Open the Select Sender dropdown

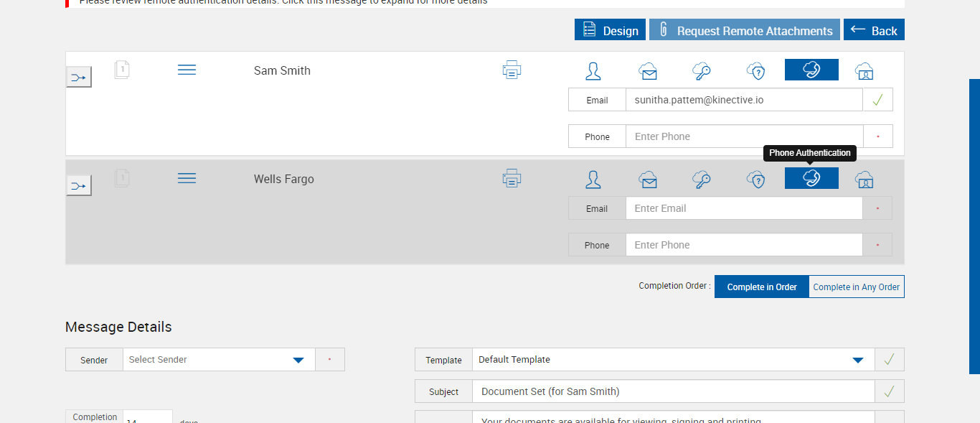coord(219,360)
